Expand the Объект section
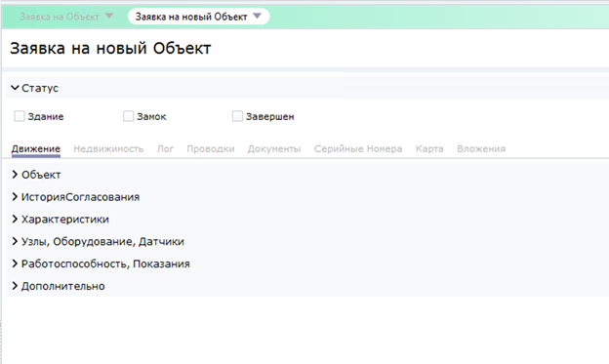This screenshot has width=609, height=364. coord(15,175)
